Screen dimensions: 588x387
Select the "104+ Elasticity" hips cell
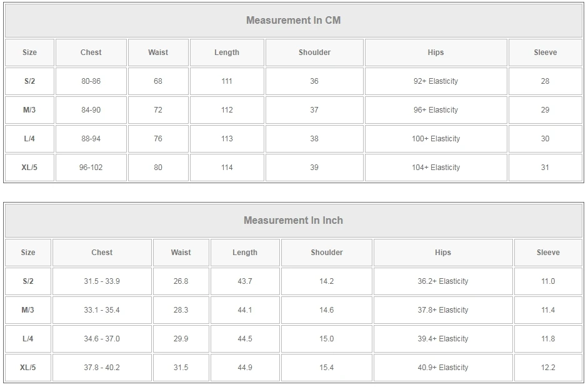coord(436,168)
